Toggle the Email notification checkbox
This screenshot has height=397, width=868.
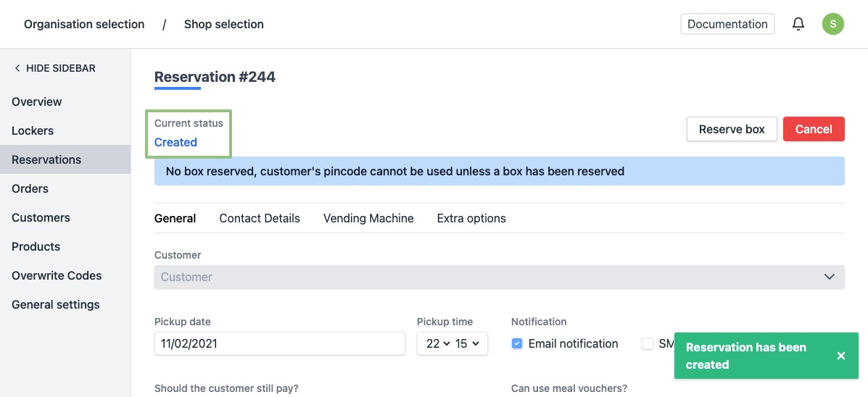click(517, 343)
